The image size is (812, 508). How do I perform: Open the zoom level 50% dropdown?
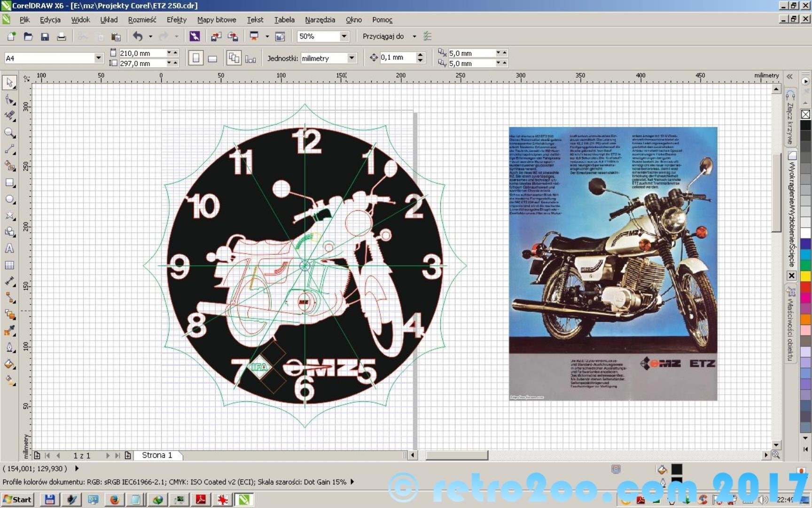344,36
